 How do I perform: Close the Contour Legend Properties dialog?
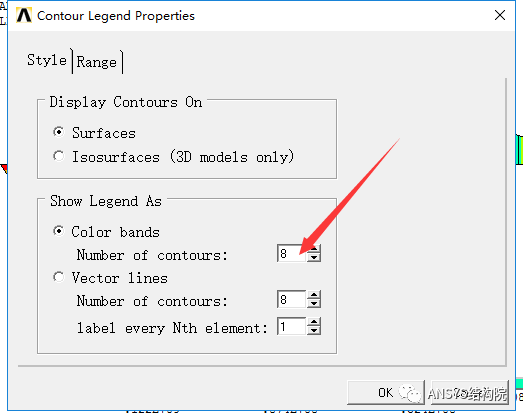(500, 15)
